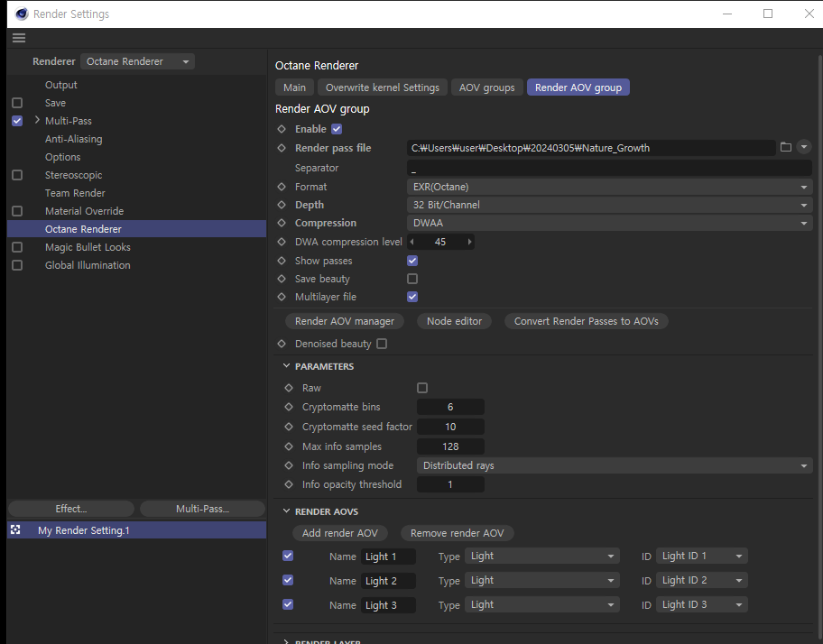Select the Render AOV group tab
This screenshot has height=644, width=823.
pos(578,87)
